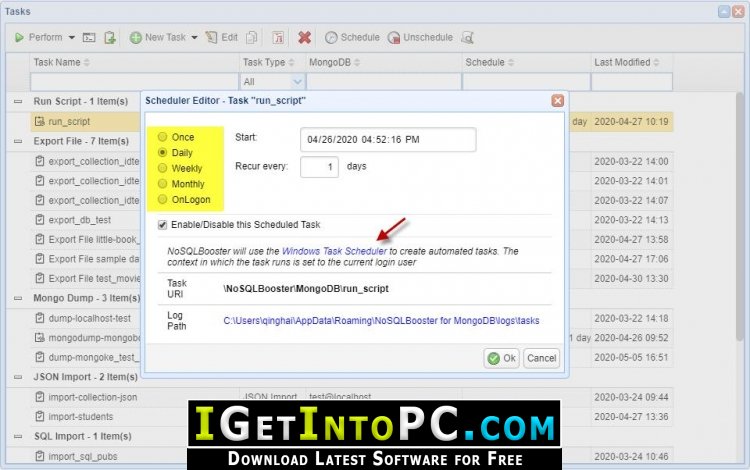The height and width of the screenshot is (470, 750).
Task: Select the OnLogon schedule option
Action: click(163, 199)
